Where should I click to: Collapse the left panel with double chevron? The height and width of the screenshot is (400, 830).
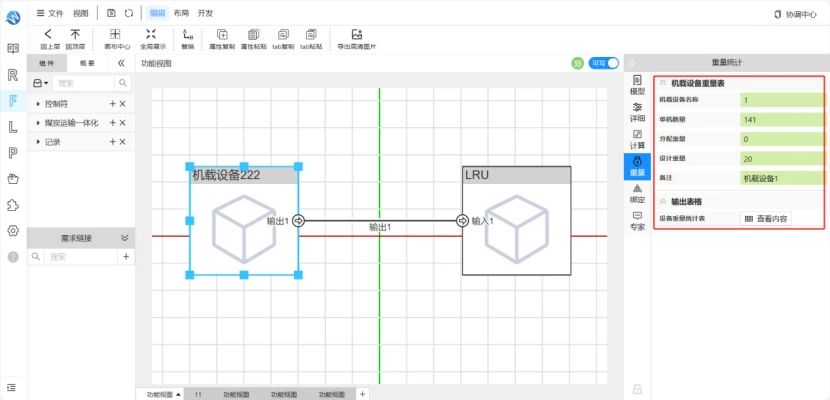click(x=121, y=63)
